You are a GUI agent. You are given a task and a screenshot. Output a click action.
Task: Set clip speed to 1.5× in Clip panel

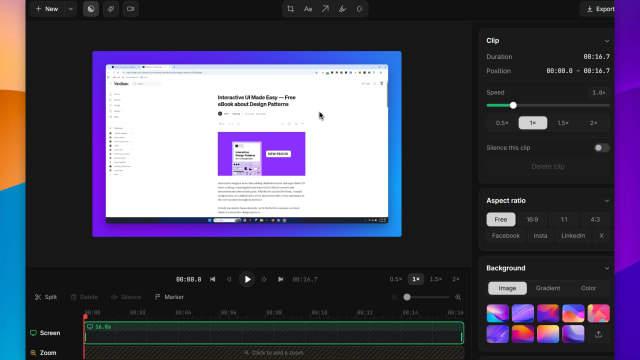coord(563,123)
